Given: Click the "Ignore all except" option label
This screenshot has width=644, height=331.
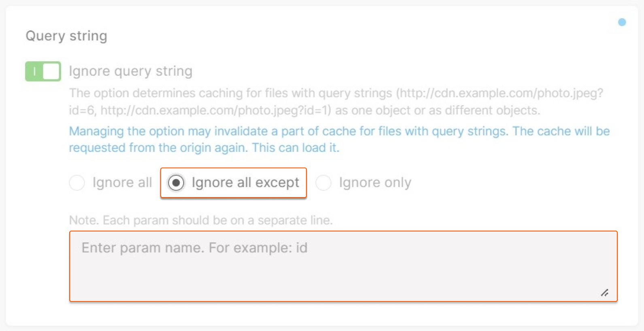Looking at the screenshot, I should (245, 182).
